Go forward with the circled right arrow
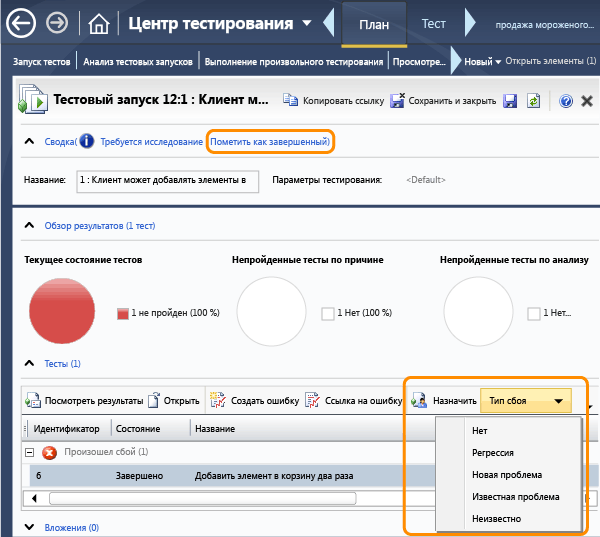The image size is (600, 537). (57, 23)
